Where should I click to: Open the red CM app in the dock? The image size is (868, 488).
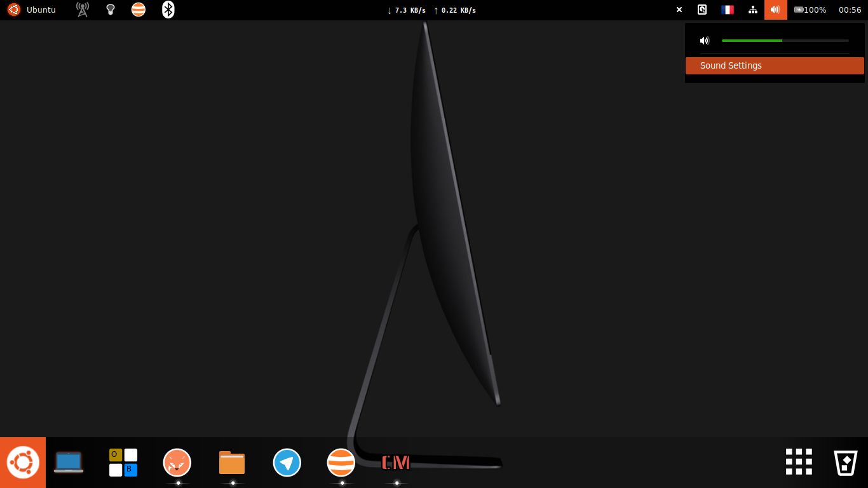tap(396, 463)
